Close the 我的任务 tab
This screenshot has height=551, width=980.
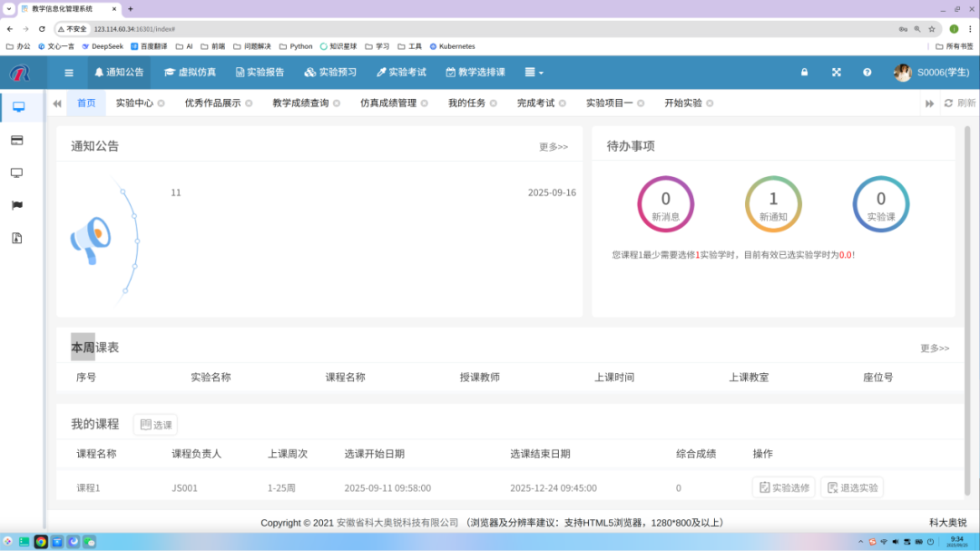pos(493,103)
